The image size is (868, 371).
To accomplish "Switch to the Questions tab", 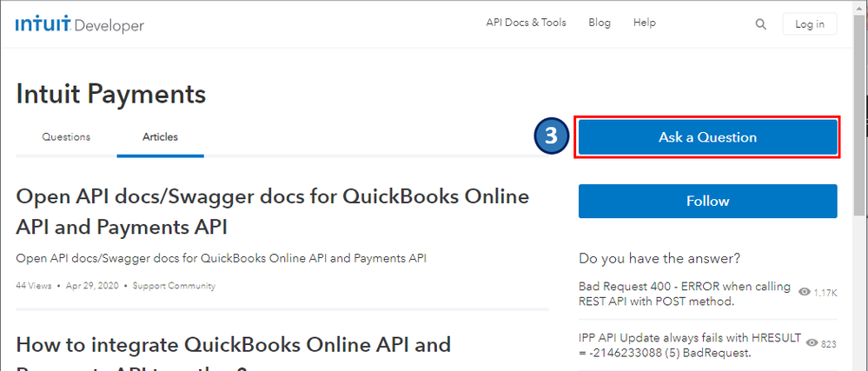I will pos(66,136).
